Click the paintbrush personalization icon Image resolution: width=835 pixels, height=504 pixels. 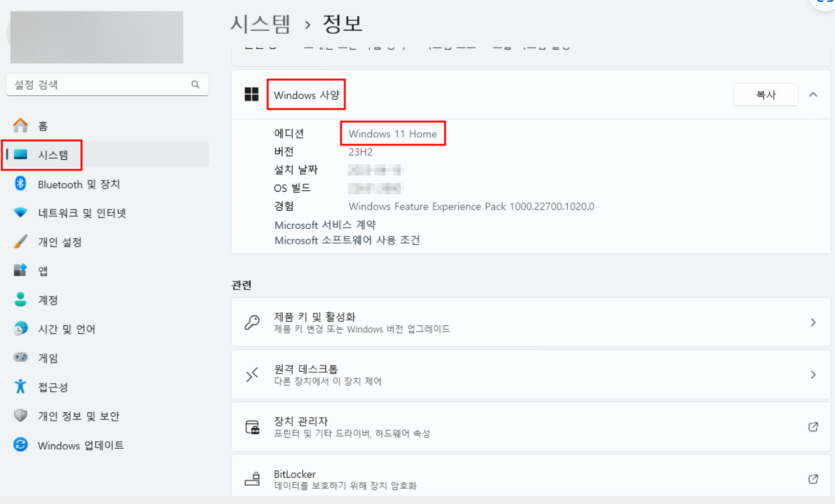tap(21, 241)
